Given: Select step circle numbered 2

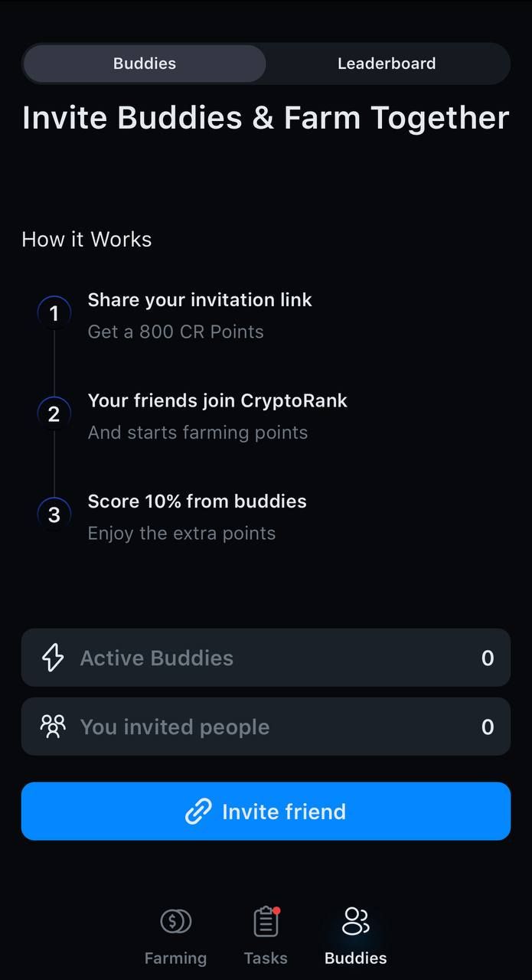Looking at the screenshot, I should [x=54, y=413].
